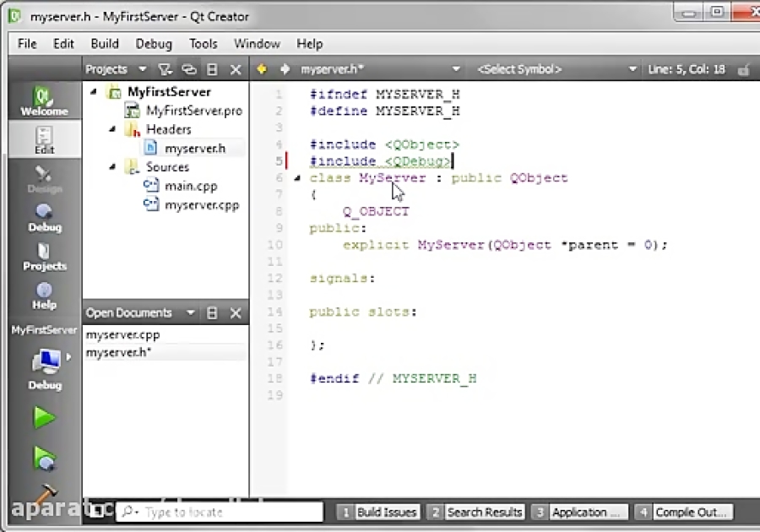Open the Edit menu
Screen dimensions: 760x532
[x=63, y=44]
